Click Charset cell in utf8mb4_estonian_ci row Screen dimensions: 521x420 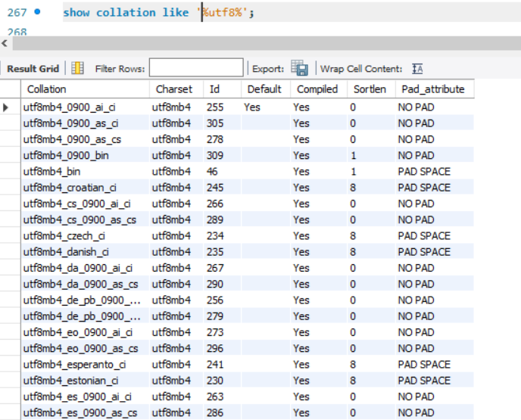point(176,381)
